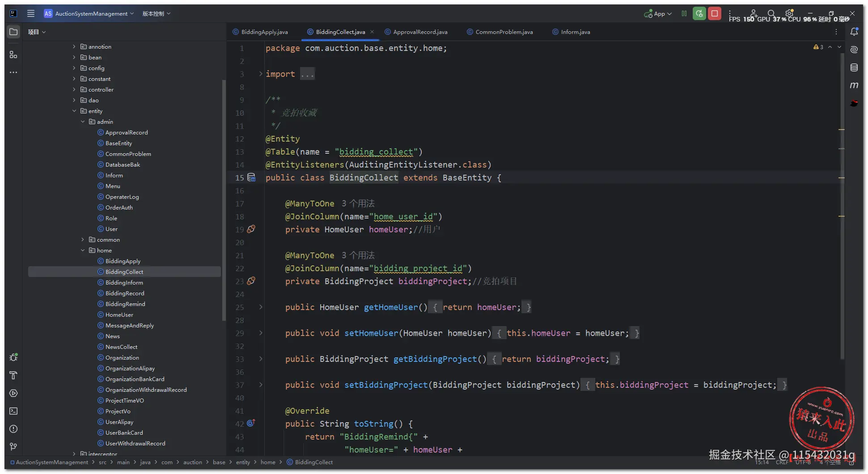Open IDE settings gear icon
This screenshot has width=868, height=474.
coord(789,13)
